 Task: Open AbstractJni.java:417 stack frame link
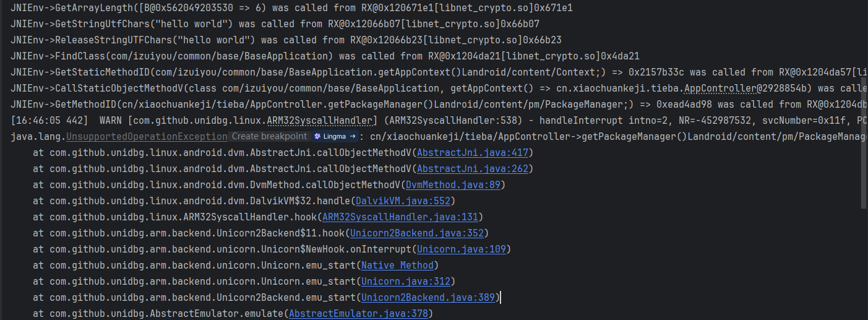pos(472,152)
